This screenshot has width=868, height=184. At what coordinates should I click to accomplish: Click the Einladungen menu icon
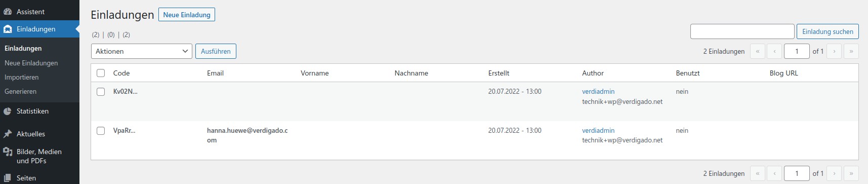pos(8,29)
